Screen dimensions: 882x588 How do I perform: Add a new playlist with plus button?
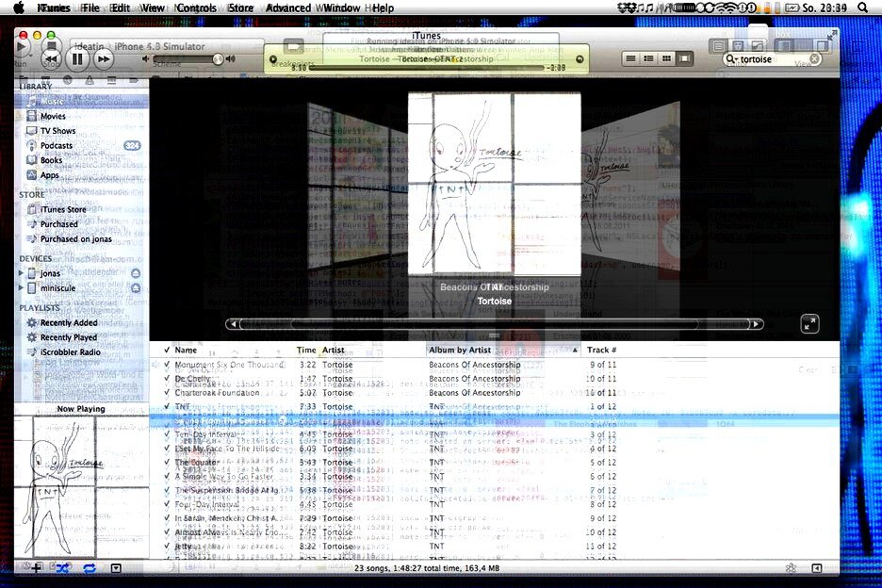click(36, 568)
